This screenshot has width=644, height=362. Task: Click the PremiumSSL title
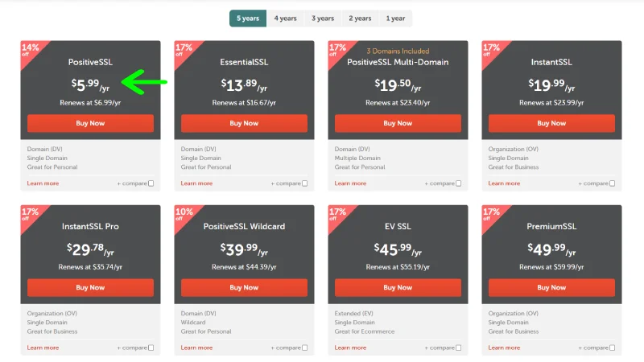(x=551, y=226)
